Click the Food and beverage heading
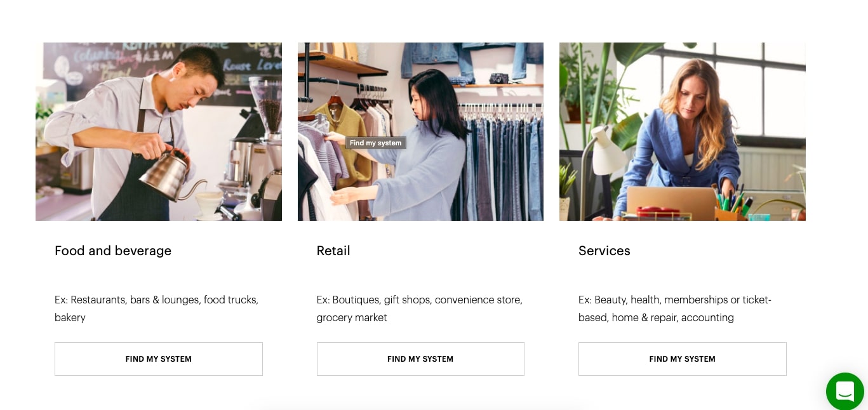Image resolution: width=868 pixels, height=410 pixels. click(x=113, y=251)
